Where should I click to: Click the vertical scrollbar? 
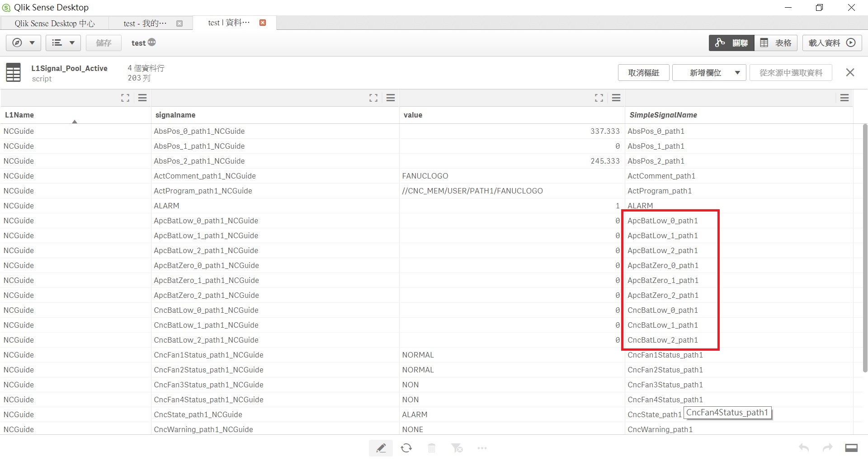coord(865,248)
